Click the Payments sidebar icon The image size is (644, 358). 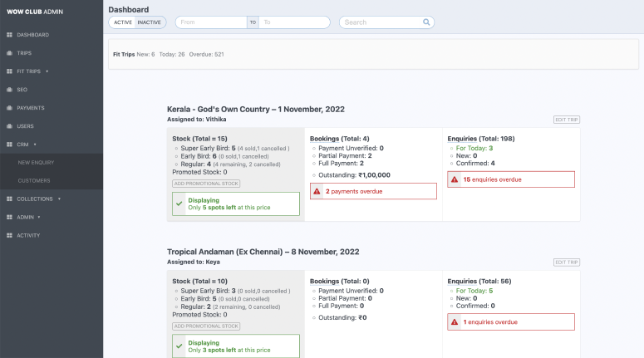point(9,108)
